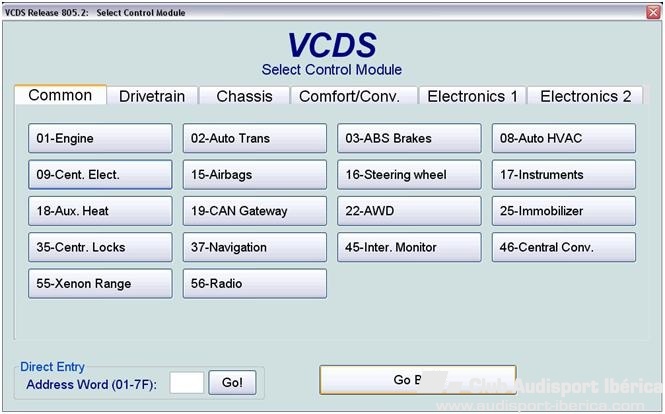Open the Chassis tab

(x=244, y=96)
